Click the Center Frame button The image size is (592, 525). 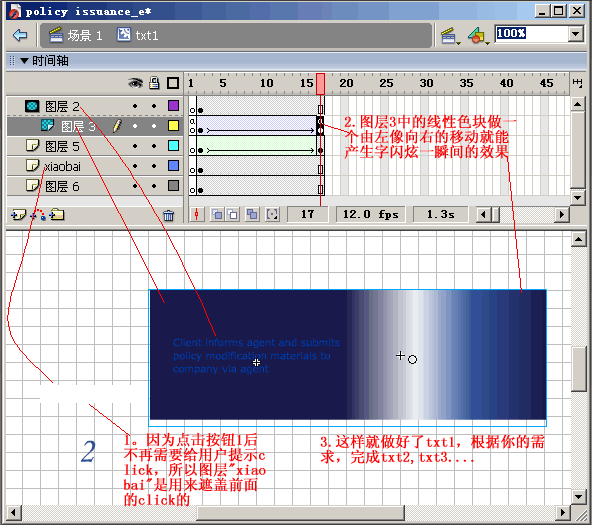(x=196, y=215)
